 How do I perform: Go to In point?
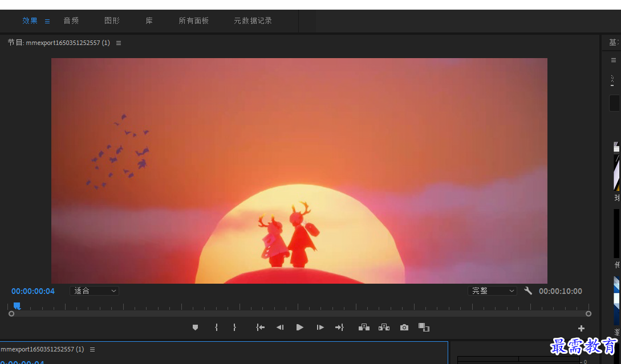[260, 327]
